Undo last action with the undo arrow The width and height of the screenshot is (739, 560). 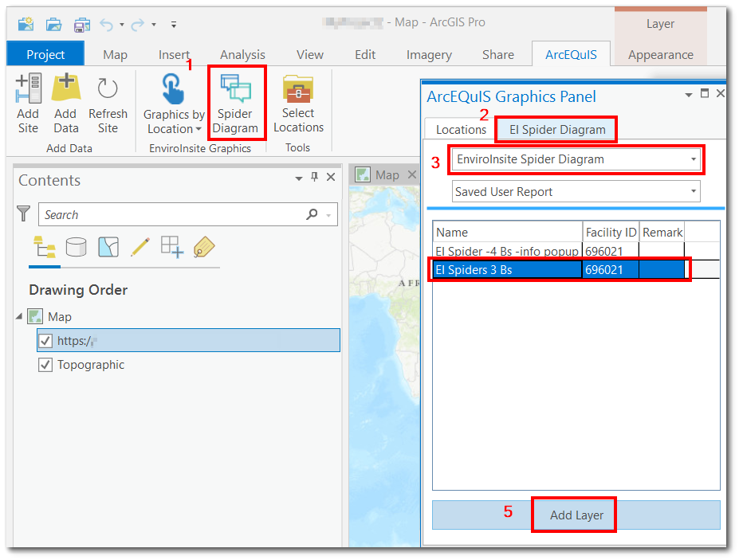click(x=107, y=24)
